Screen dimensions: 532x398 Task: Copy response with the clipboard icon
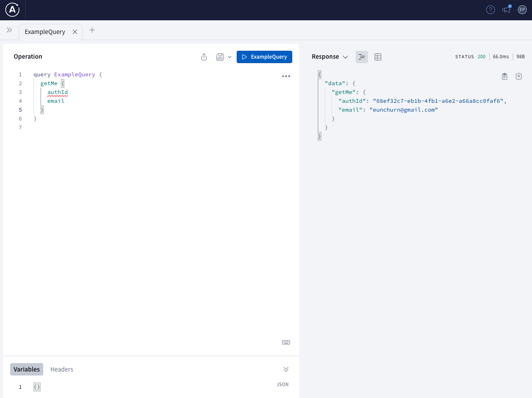coord(505,76)
